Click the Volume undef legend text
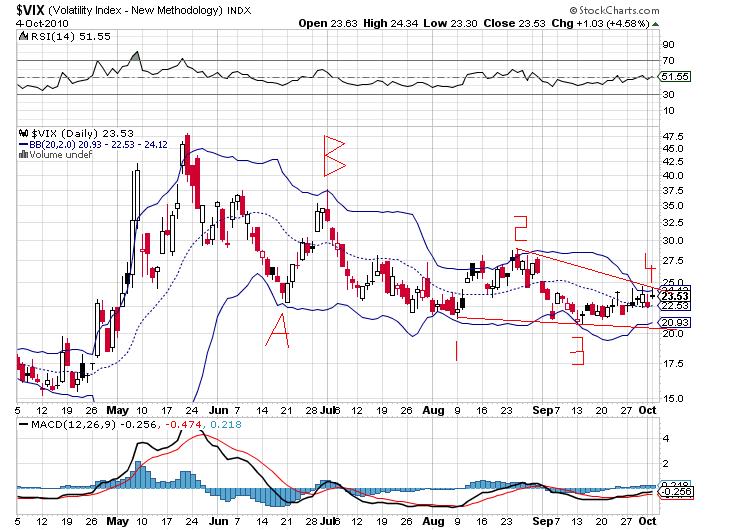The width and height of the screenshot is (756, 530). [61, 155]
